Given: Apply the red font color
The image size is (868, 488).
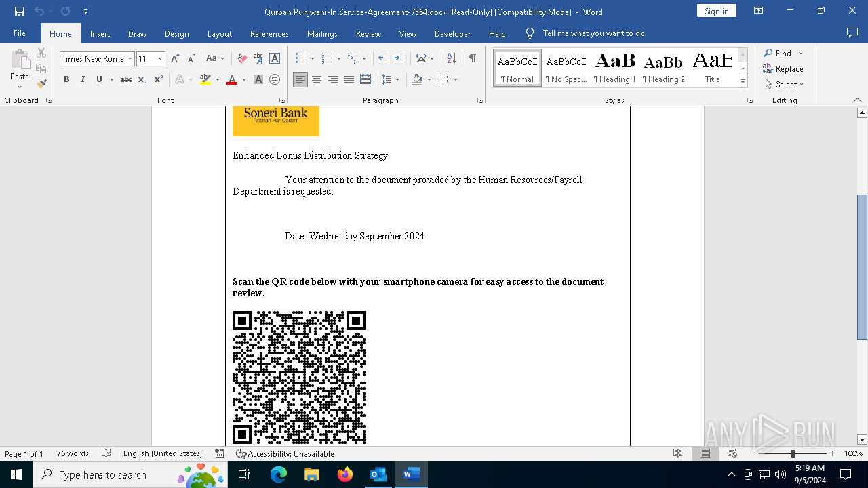Looking at the screenshot, I should click(x=232, y=79).
